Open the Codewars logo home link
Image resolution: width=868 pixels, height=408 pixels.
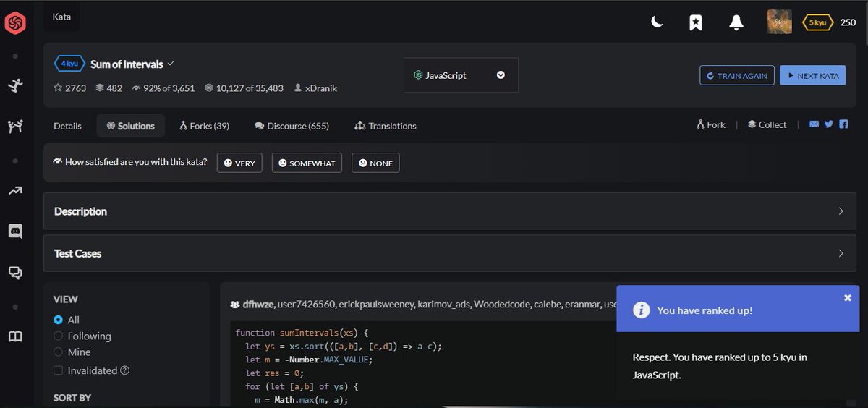point(15,24)
